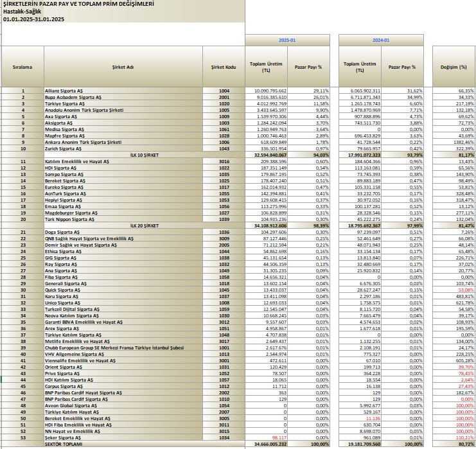This screenshot has width=476, height=449.
Task: Select the '34.666.005.232' sector total cell
Action: click(x=266, y=444)
